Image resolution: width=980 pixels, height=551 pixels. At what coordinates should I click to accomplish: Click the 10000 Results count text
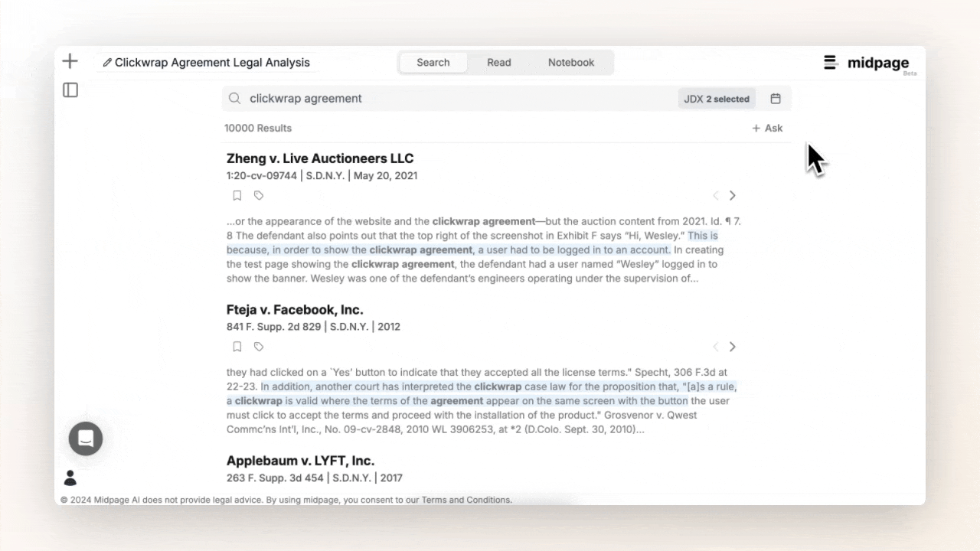tap(258, 129)
